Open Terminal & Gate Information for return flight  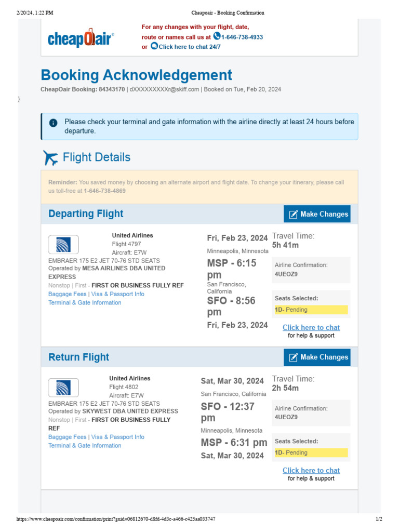85,445
